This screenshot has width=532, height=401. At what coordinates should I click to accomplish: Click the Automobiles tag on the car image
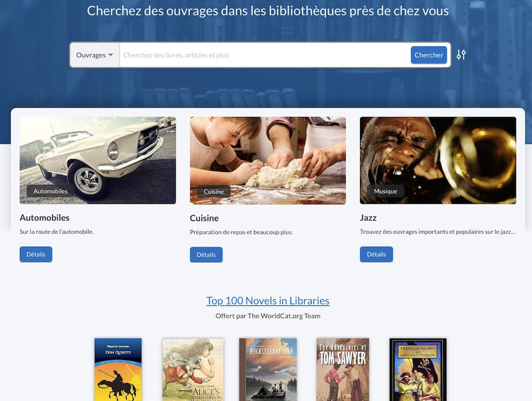click(51, 192)
